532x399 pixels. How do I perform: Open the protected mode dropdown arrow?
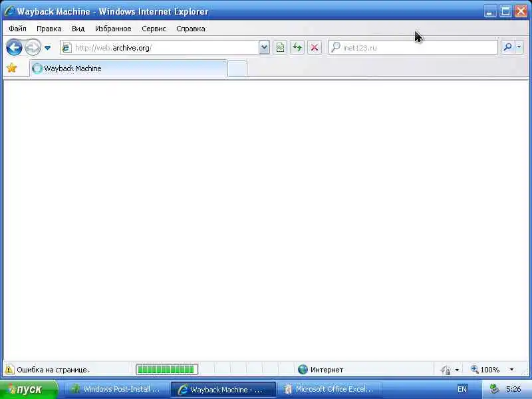point(457,370)
